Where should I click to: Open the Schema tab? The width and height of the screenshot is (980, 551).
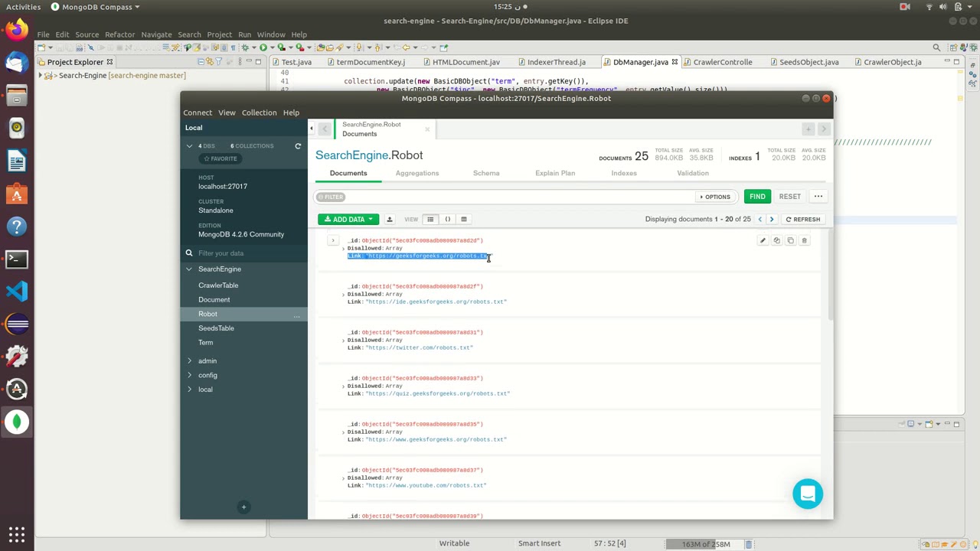coord(486,173)
